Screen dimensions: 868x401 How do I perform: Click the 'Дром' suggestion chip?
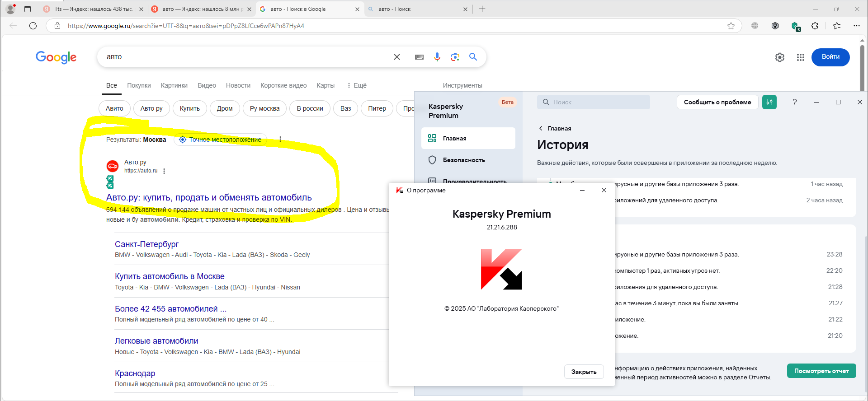[x=225, y=108]
